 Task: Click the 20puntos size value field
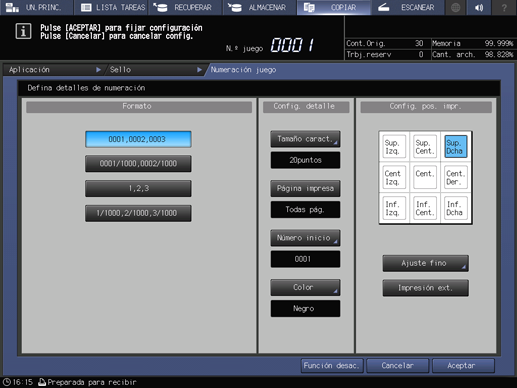[x=305, y=160]
